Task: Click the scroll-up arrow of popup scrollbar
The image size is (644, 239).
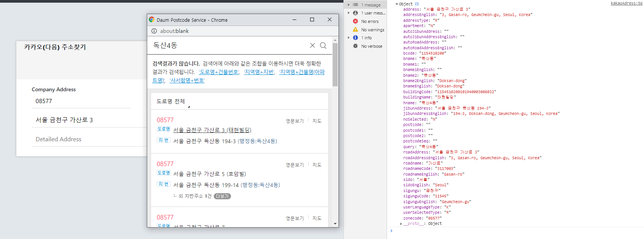Action: 335,40
